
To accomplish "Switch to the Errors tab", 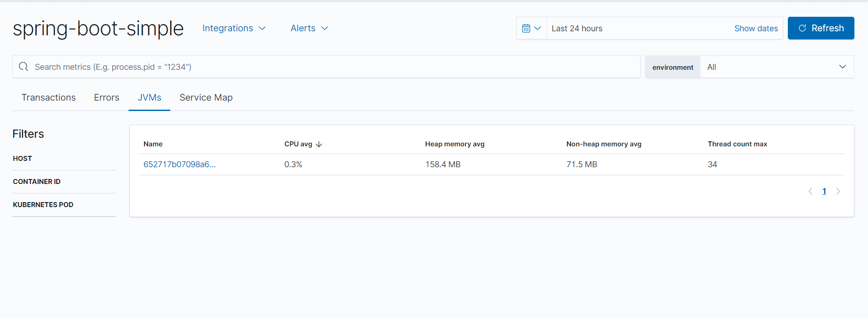I will pyautogui.click(x=106, y=97).
